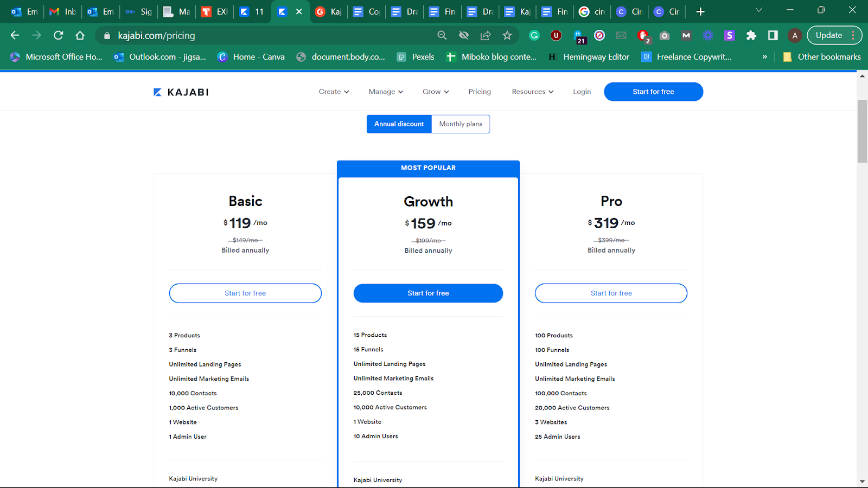Bookmark this page with the star icon

(507, 35)
